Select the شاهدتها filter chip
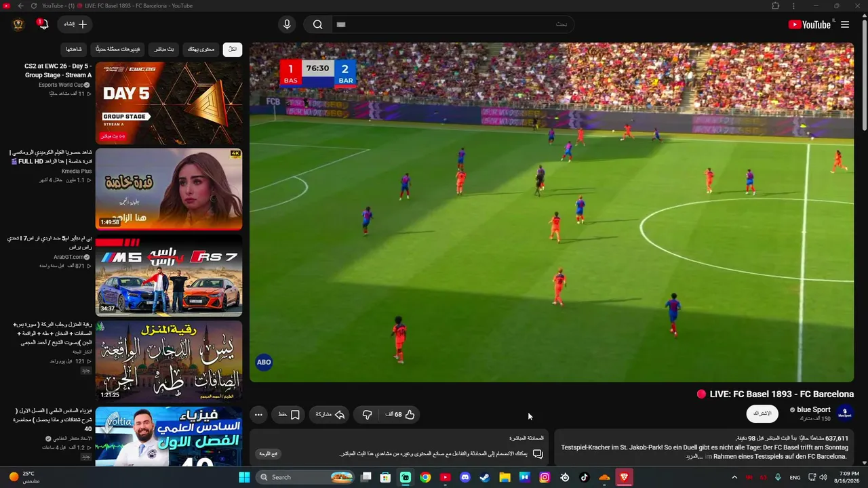Screen dimensions: 868x488 click(x=73, y=49)
